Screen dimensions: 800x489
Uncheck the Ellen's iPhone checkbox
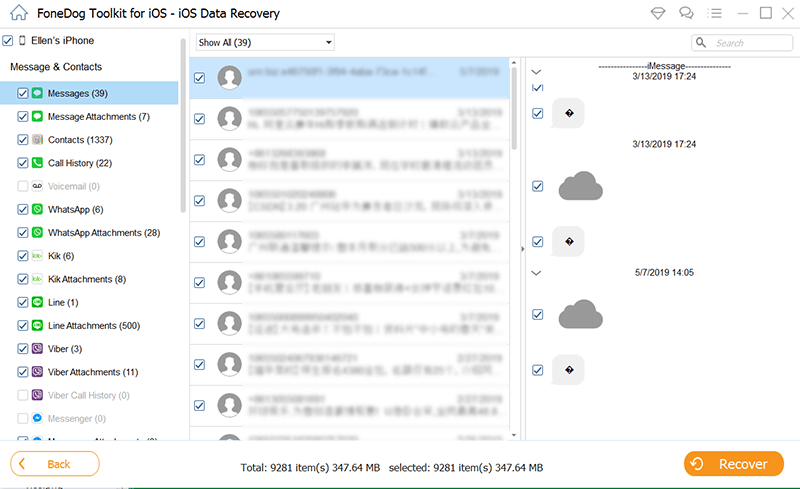point(8,41)
